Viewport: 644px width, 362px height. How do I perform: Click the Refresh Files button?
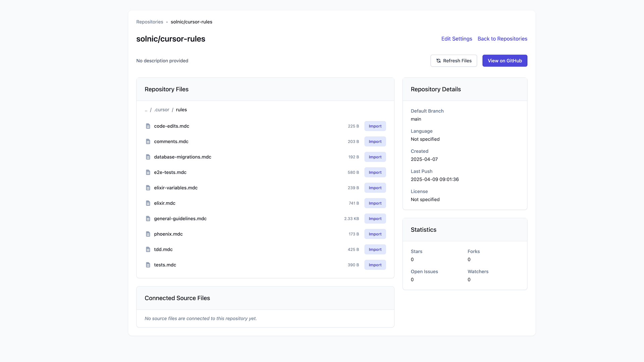453,61
